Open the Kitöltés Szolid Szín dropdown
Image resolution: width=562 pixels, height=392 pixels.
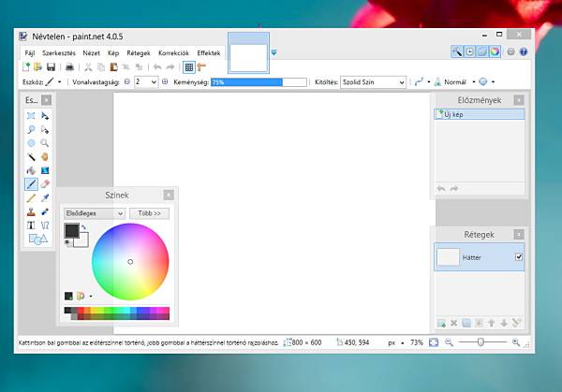(x=373, y=82)
